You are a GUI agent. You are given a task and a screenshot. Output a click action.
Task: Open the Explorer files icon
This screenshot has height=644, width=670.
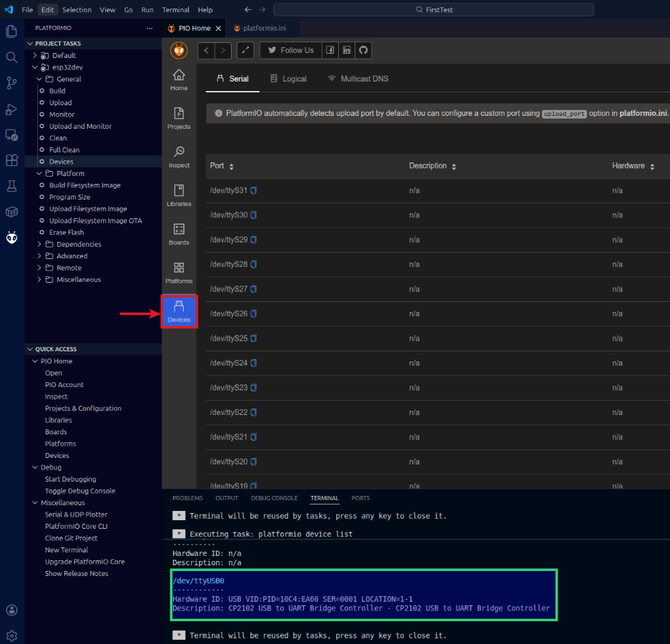click(11, 31)
